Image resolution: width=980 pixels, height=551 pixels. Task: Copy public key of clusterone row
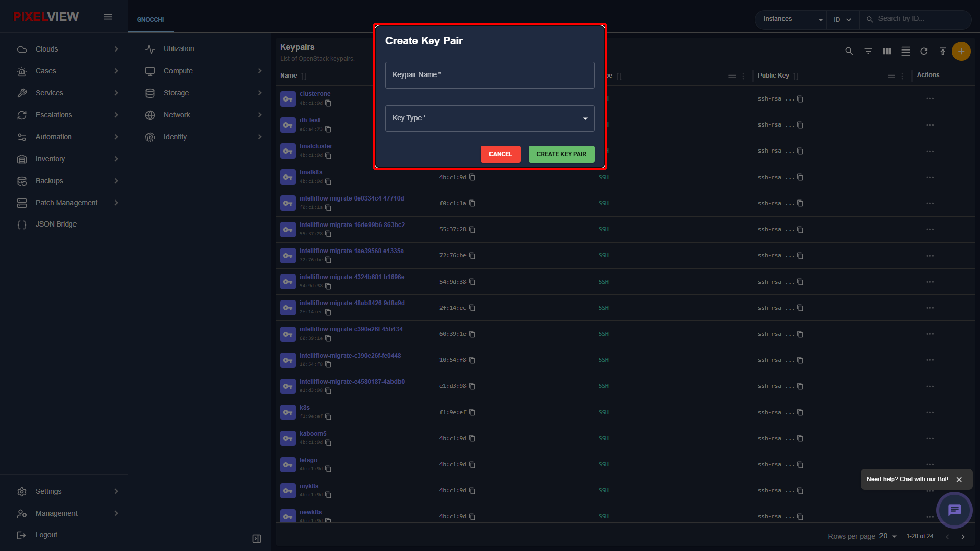coord(800,99)
